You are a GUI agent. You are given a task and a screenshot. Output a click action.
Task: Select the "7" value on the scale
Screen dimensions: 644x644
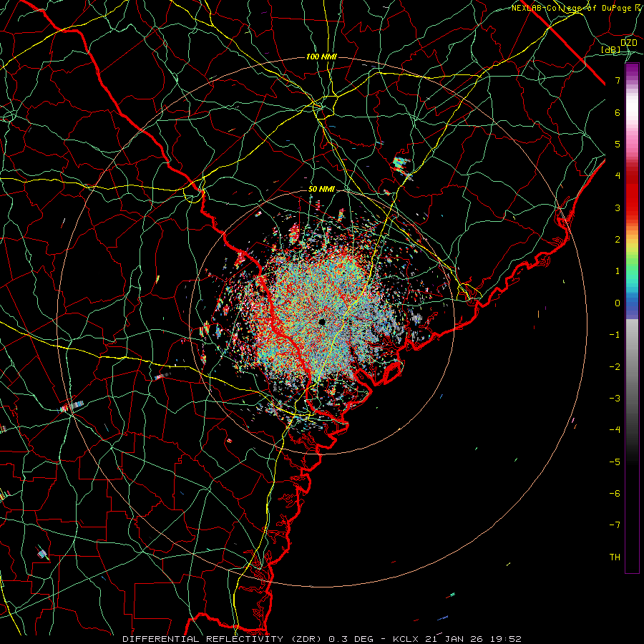(x=618, y=80)
